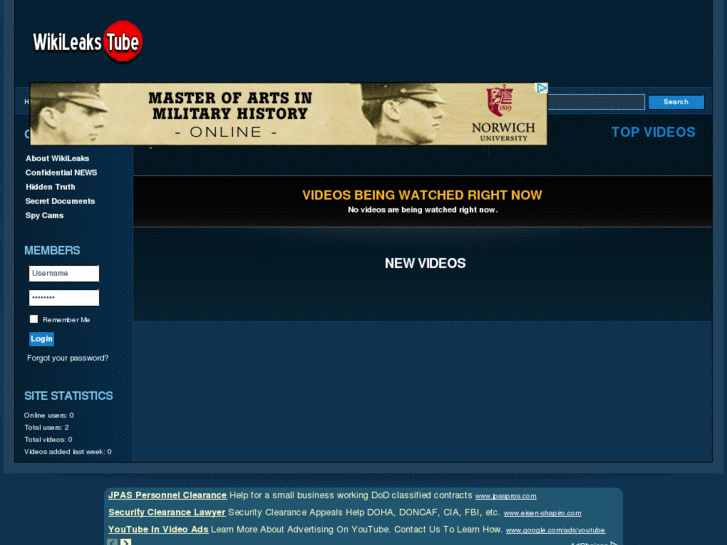Open Confidential NEWS category
The image size is (727, 545).
61,173
